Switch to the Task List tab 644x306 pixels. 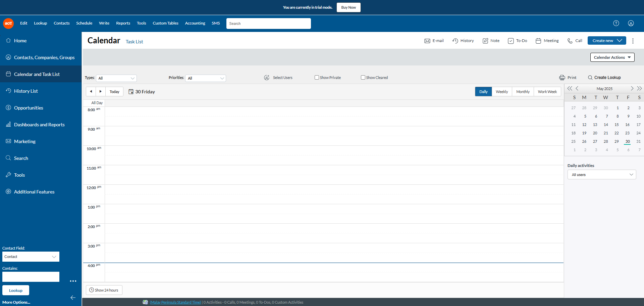[x=134, y=42]
